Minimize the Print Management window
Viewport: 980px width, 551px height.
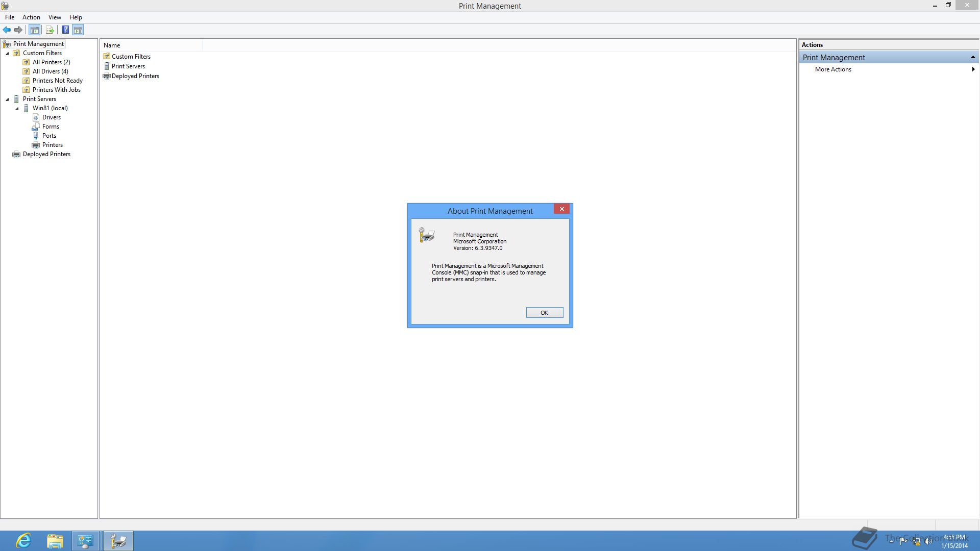(x=935, y=5)
